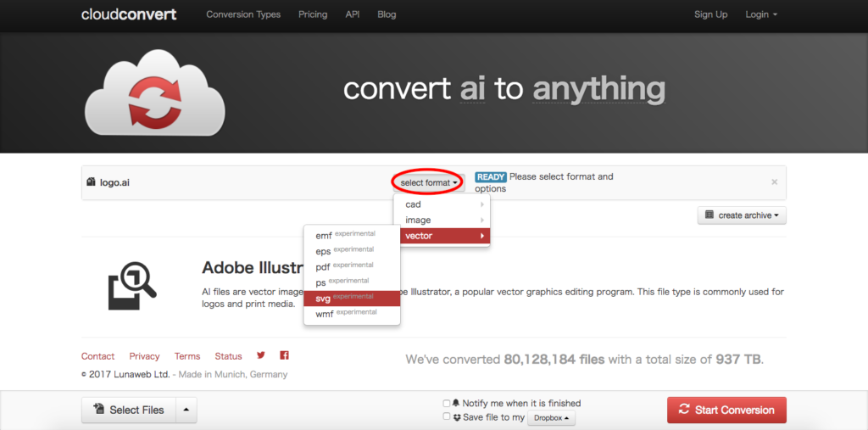Select eps experimental format
This screenshot has height=430, width=868.
point(352,251)
